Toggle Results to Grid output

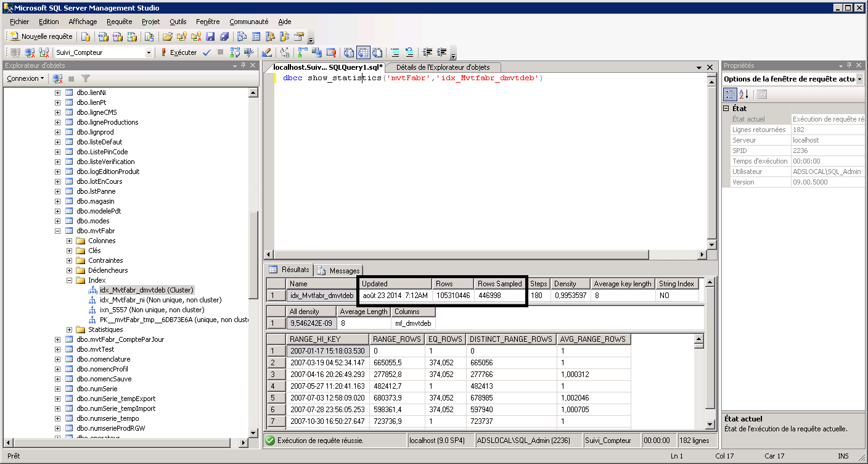[363, 52]
